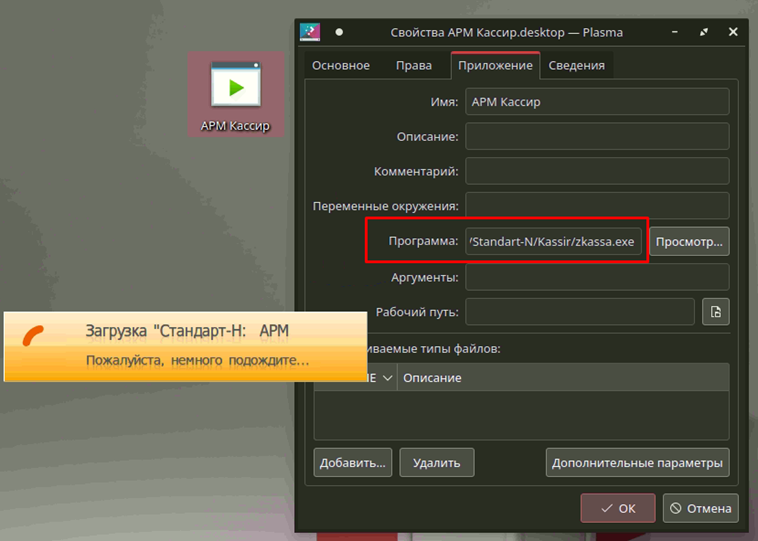The width and height of the screenshot is (758, 541).
Task: Go to the Сведения tab
Action: (576, 65)
